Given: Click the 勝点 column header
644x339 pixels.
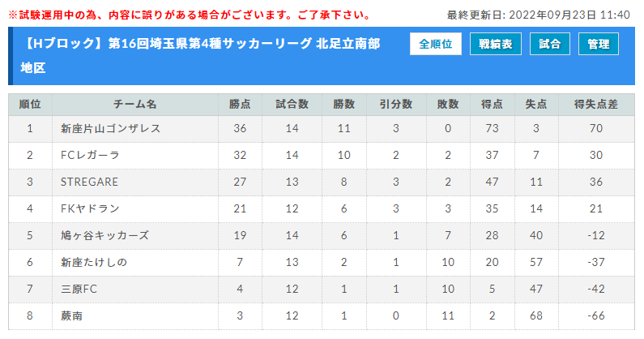Looking at the screenshot, I should click(x=240, y=105).
